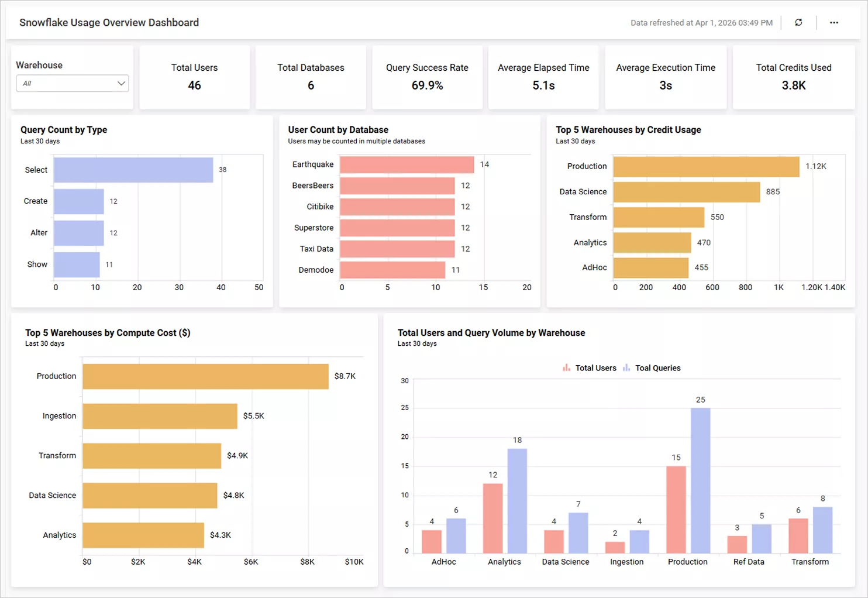Open the Warehouse filter dropdown
868x598 pixels.
coord(73,83)
